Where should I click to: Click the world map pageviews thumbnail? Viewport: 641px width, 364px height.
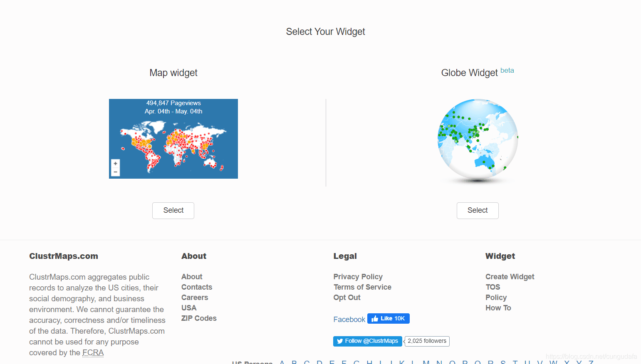(x=173, y=139)
